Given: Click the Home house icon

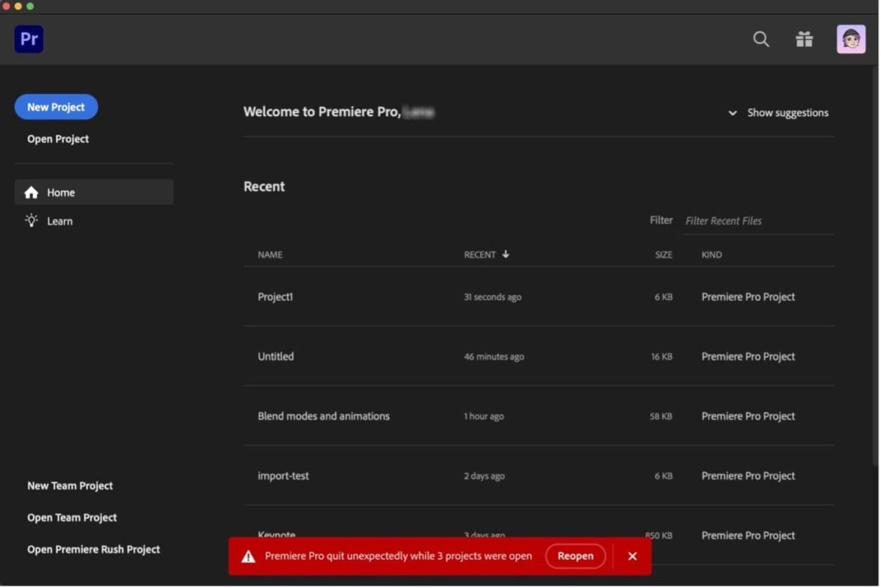Looking at the screenshot, I should pyautogui.click(x=31, y=192).
